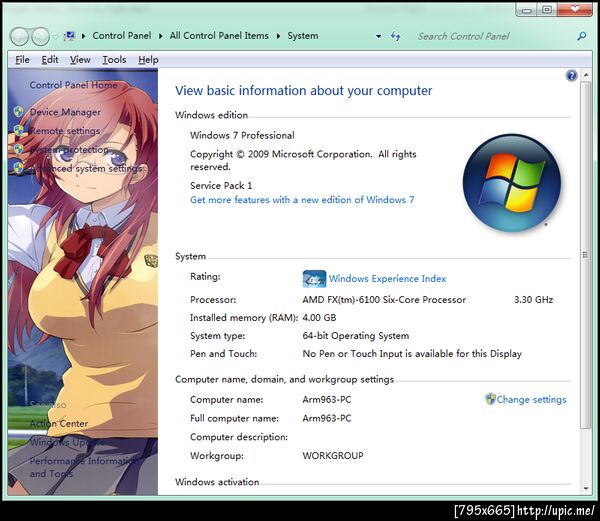
Task: Maximize the System window
Action: pyautogui.click(x=547, y=10)
